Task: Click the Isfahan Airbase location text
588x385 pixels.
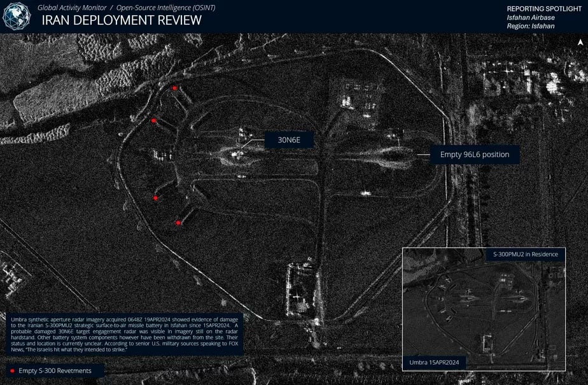Action: tap(530, 17)
